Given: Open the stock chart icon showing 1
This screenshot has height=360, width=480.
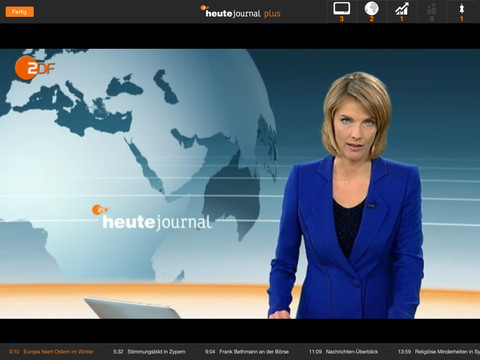Looking at the screenshot, I should [402, 12].
